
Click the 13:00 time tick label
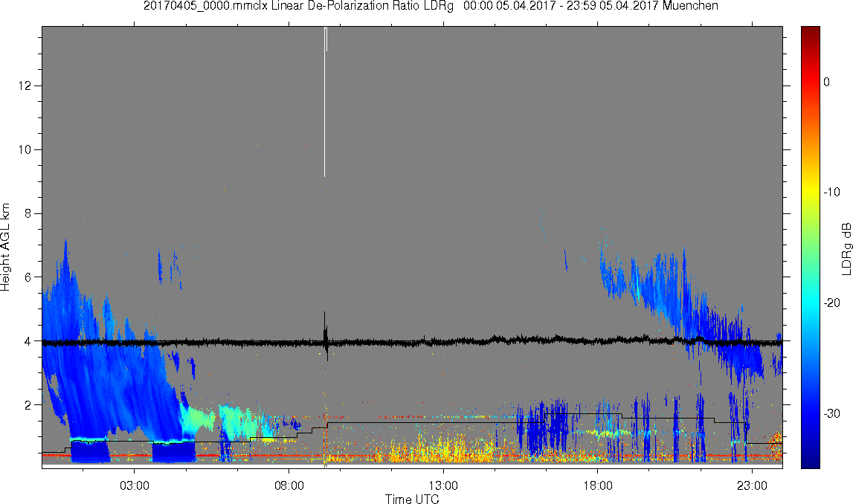443,485
